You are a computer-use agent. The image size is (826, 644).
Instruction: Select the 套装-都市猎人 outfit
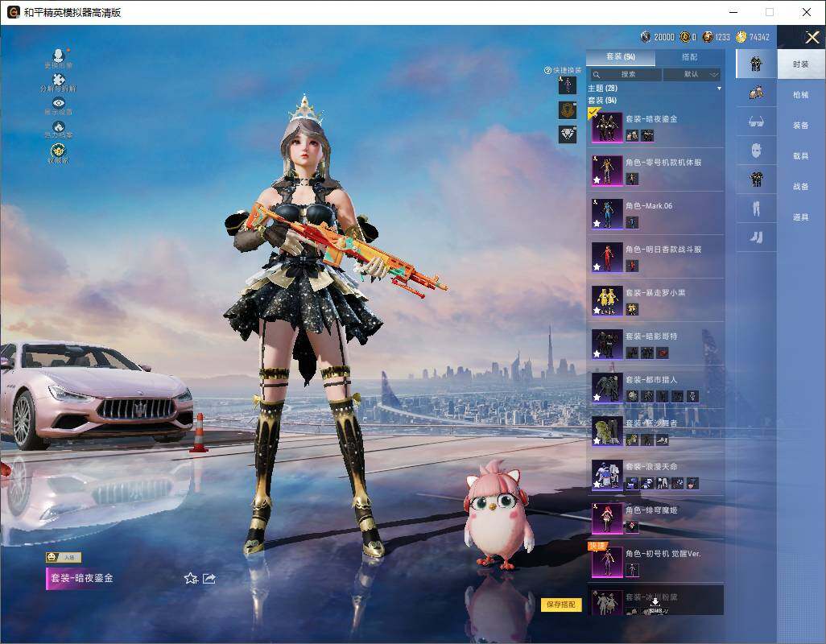click(x=655, y=387)
